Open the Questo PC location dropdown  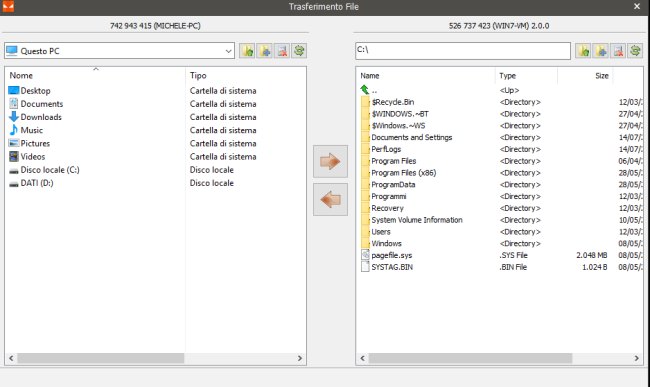coord(228,51)
